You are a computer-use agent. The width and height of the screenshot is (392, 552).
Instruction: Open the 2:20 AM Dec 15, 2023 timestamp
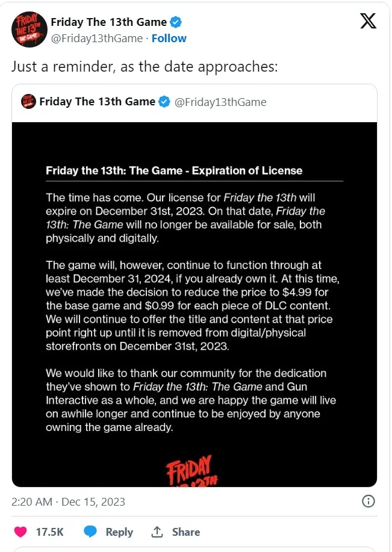(x=68, y=501)
